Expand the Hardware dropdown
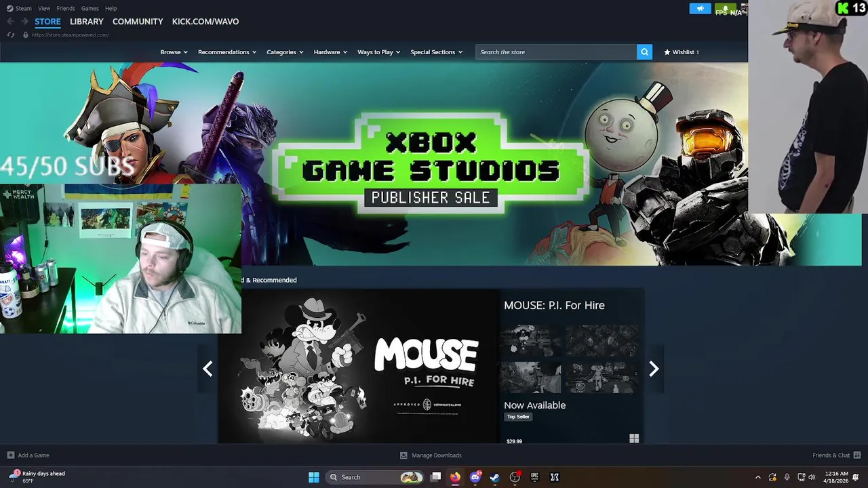This screenshot has height=488, width=868. pos(330,52)
